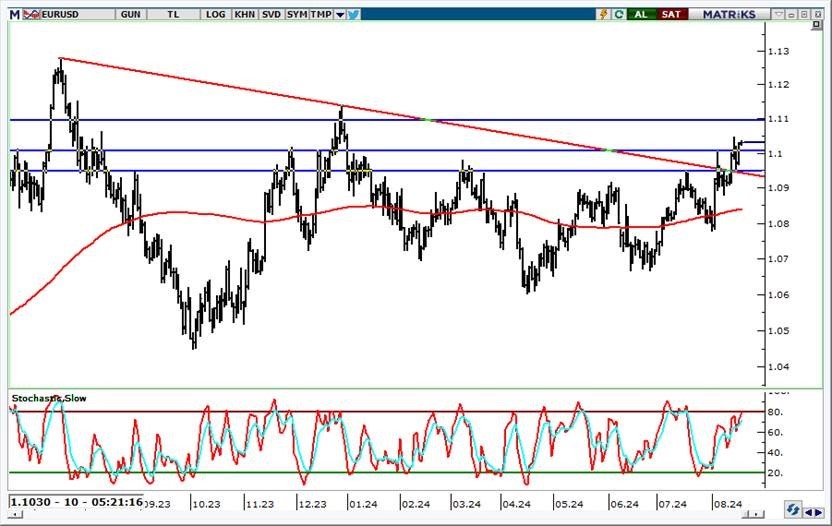Toggle LOG scale mode
This screenshot has height=526, width=832.
tap(214, 14)
